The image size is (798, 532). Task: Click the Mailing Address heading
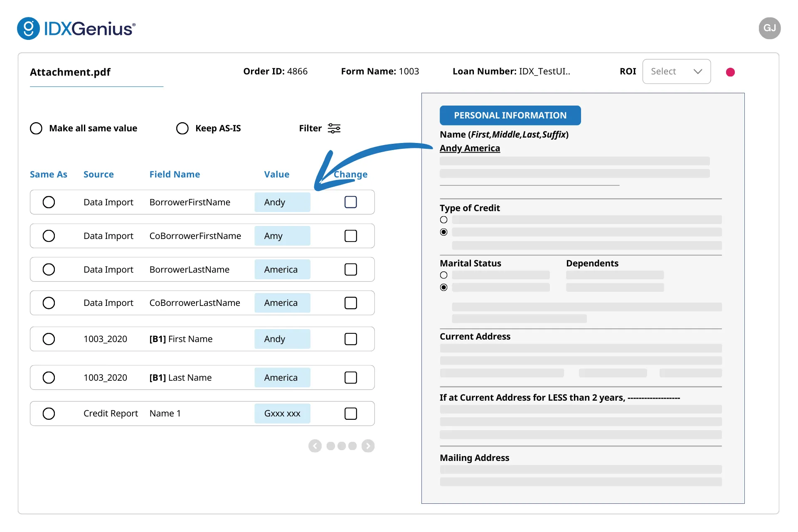[x=474, y=458]
